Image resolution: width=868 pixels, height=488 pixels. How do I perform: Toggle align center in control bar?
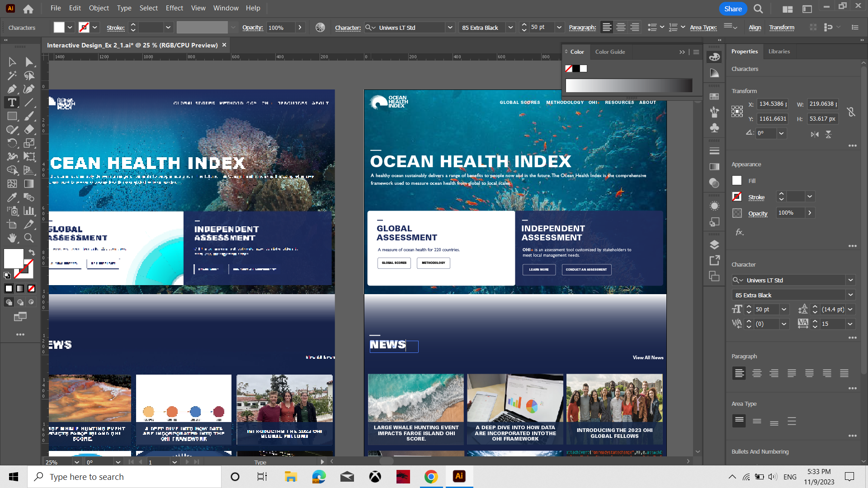coord(621,28)
